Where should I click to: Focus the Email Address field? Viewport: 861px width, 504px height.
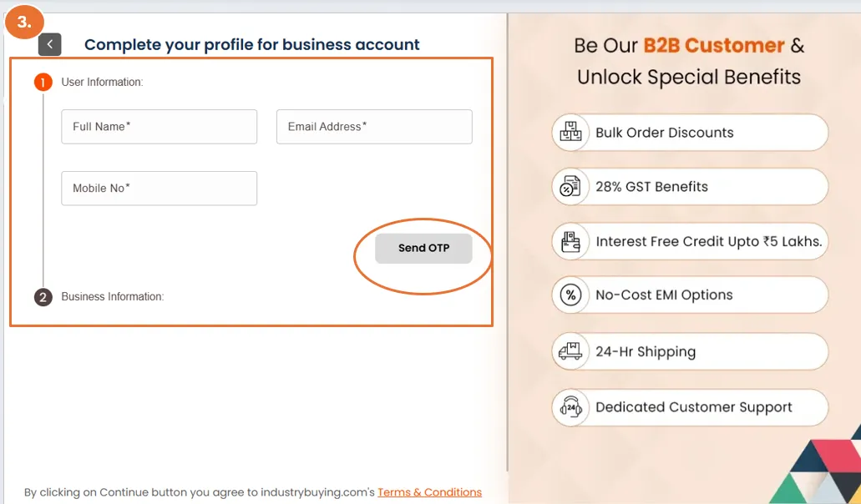374,127
